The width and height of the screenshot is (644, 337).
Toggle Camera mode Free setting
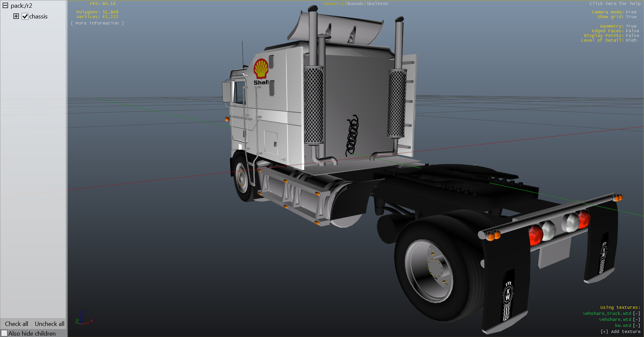(614, 12)
